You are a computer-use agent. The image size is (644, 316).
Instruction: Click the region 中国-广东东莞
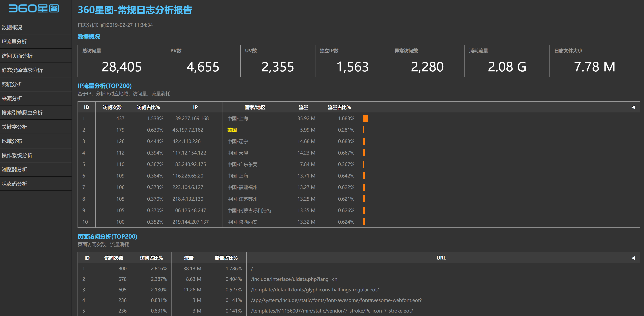pyautogui.click(x=242, y=164)
